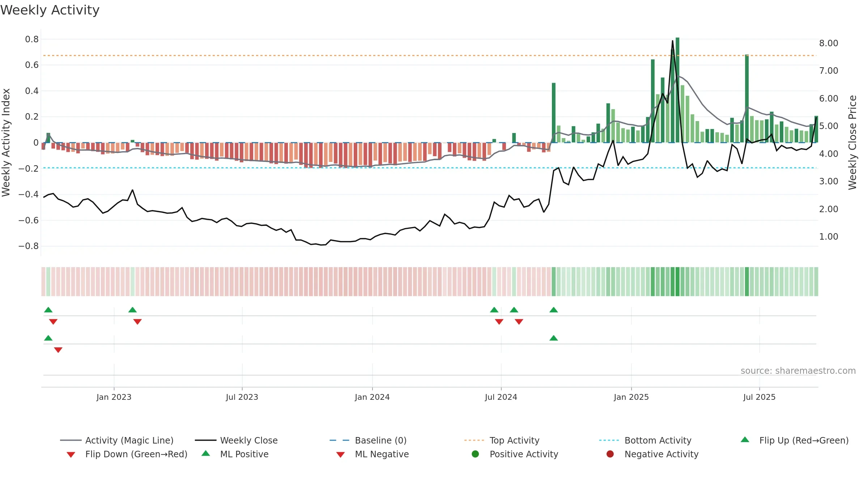The image size is (868, 488).
Task: Click the upper-row red flip-down triangle just after Jan 2023
Action: click(137, 322)
